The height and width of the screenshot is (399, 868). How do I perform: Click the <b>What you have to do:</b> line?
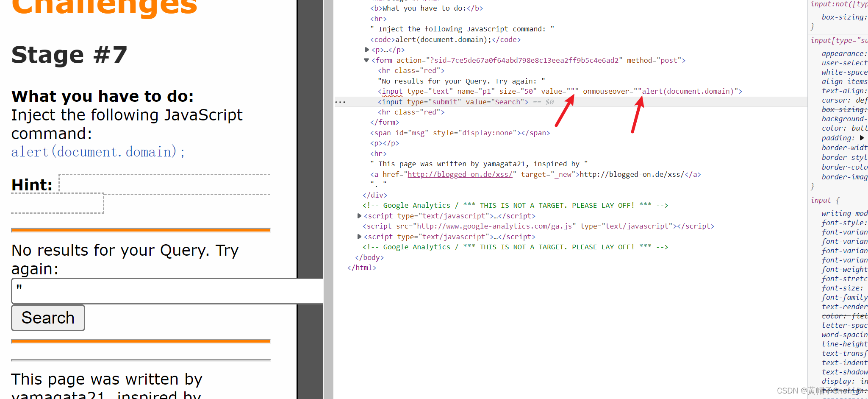[427, 8]
